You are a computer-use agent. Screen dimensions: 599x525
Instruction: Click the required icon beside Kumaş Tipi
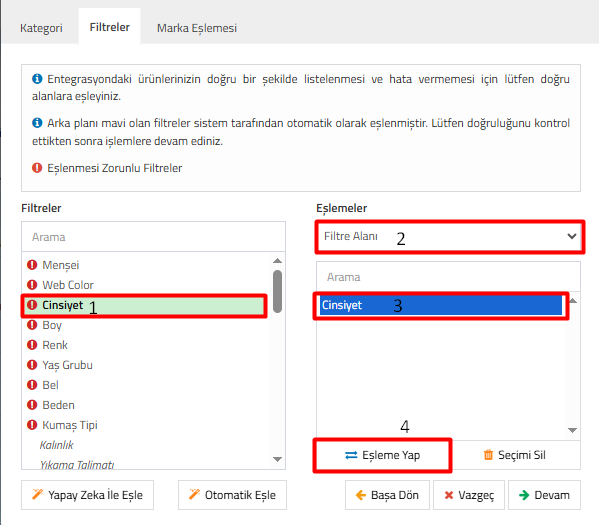pyautogui.click(x=32, y=425)
